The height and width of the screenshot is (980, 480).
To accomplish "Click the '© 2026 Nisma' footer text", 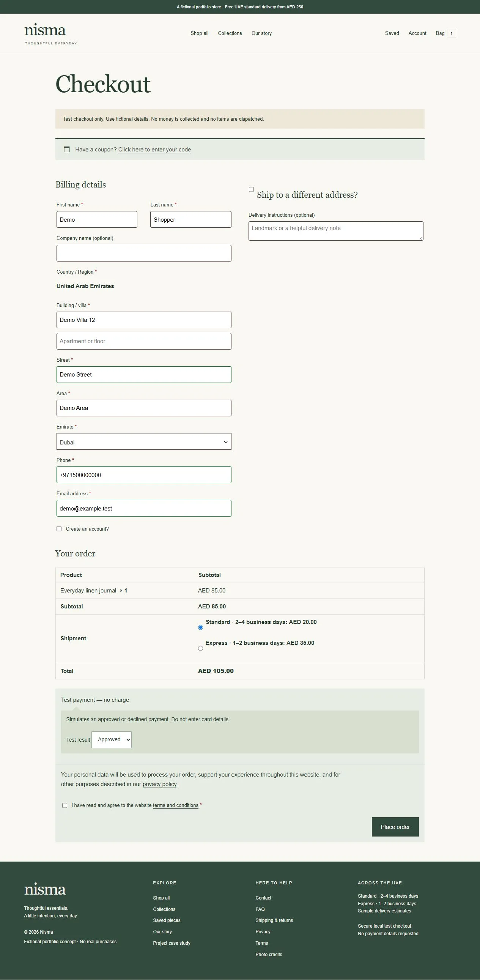I will point(38,932).
